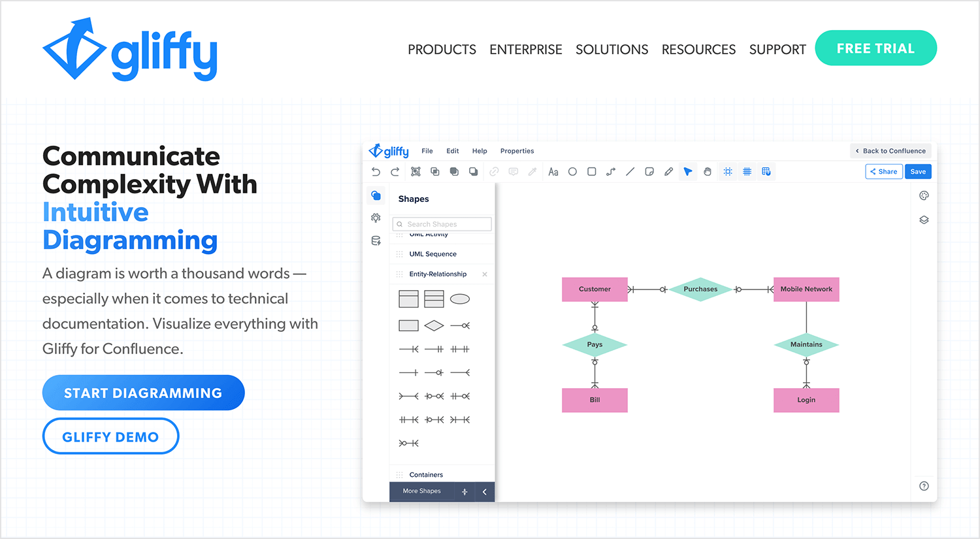Select the Text tool labeled Aa

pos(553,172)
